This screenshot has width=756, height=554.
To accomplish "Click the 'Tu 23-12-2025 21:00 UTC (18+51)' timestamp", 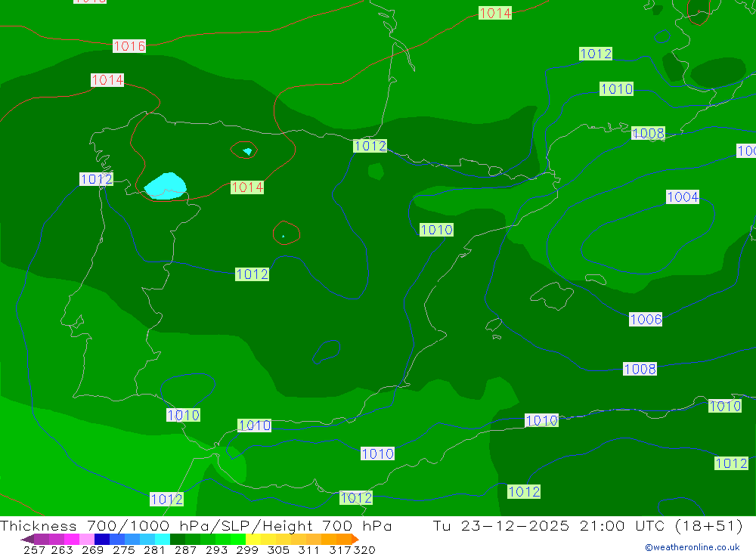I will click(x=587, y=525).
